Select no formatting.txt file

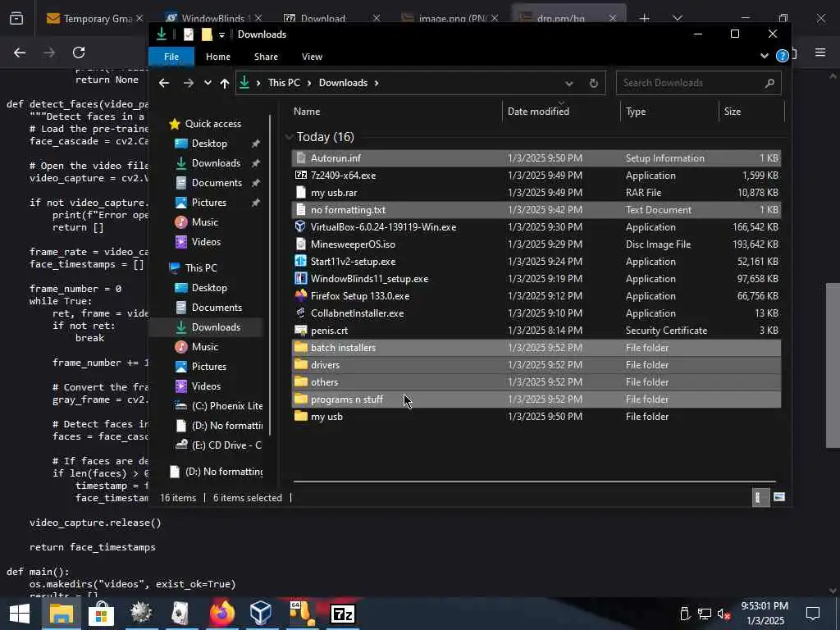(536, 209)
